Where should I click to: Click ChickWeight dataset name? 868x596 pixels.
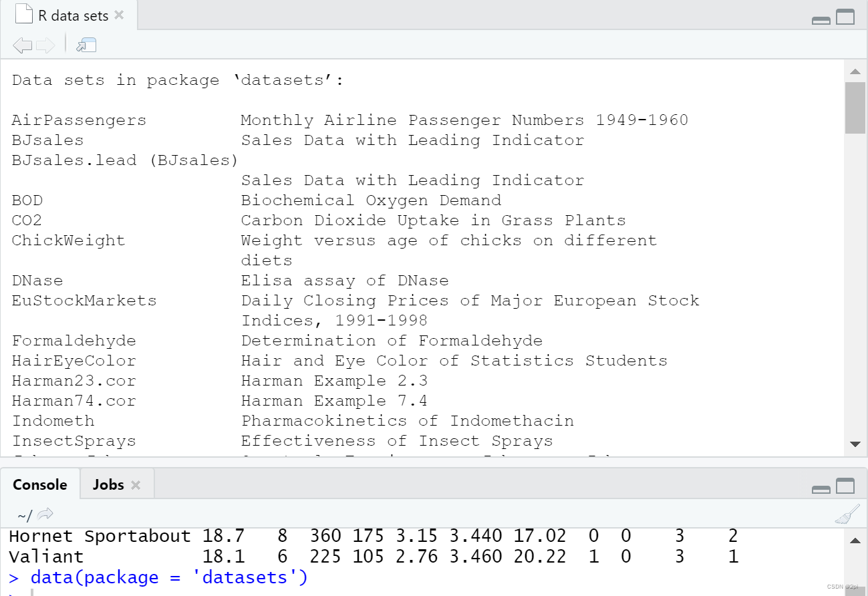[x=68, y=241]
